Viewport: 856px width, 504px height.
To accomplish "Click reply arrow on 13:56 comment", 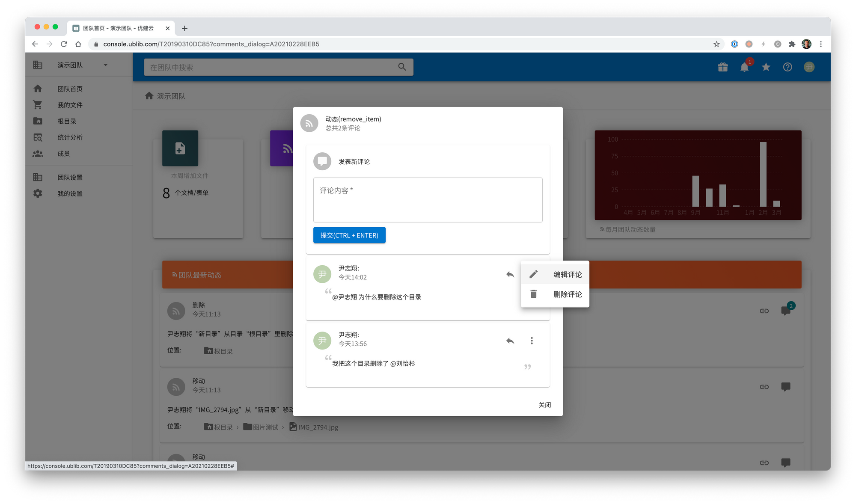I will pos(510,341).
